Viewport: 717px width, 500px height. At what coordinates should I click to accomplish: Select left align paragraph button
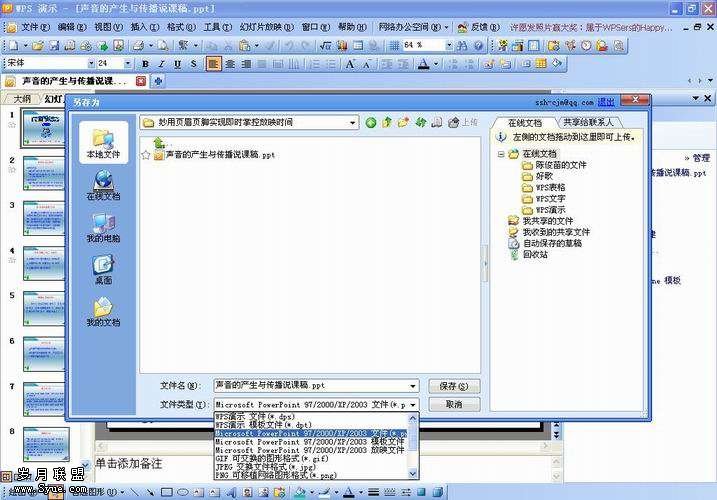point(213,64)
